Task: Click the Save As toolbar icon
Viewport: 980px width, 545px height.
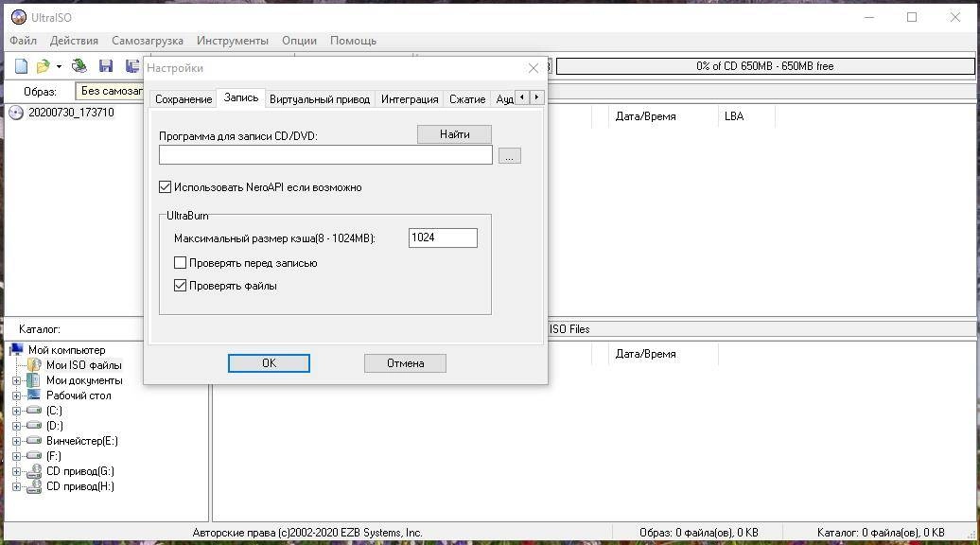Action: [132, 66]
